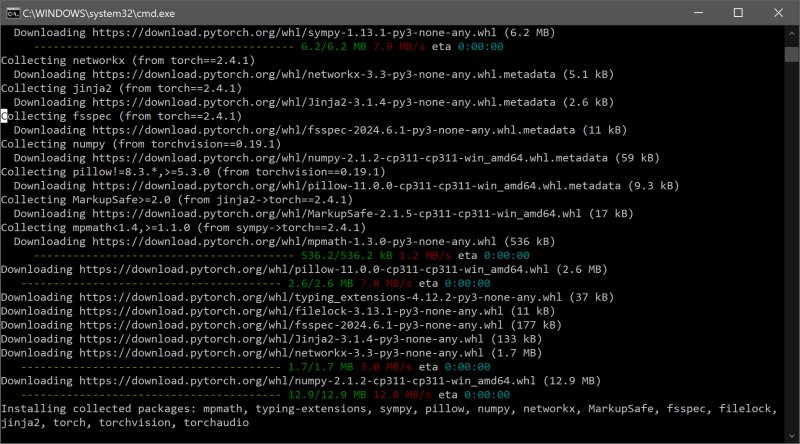This screenshot has width=800, height=444.
Task: Click 'Collecting jinja2 (from torch==2.4.1)' line
Action: (121, 88)
